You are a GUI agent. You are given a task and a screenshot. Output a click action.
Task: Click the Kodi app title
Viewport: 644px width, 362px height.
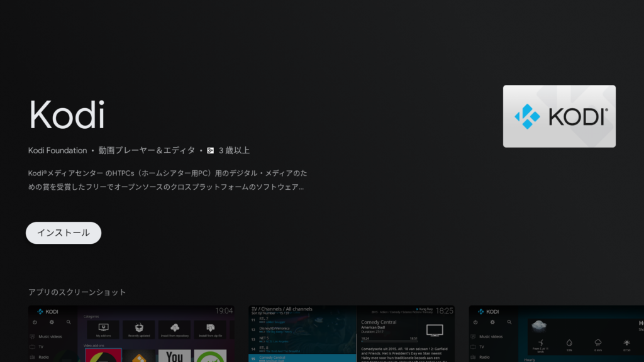(67, 115)
